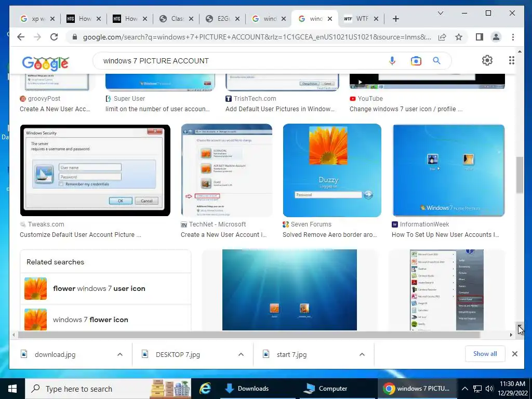Open the Chrome side panel

479,37
